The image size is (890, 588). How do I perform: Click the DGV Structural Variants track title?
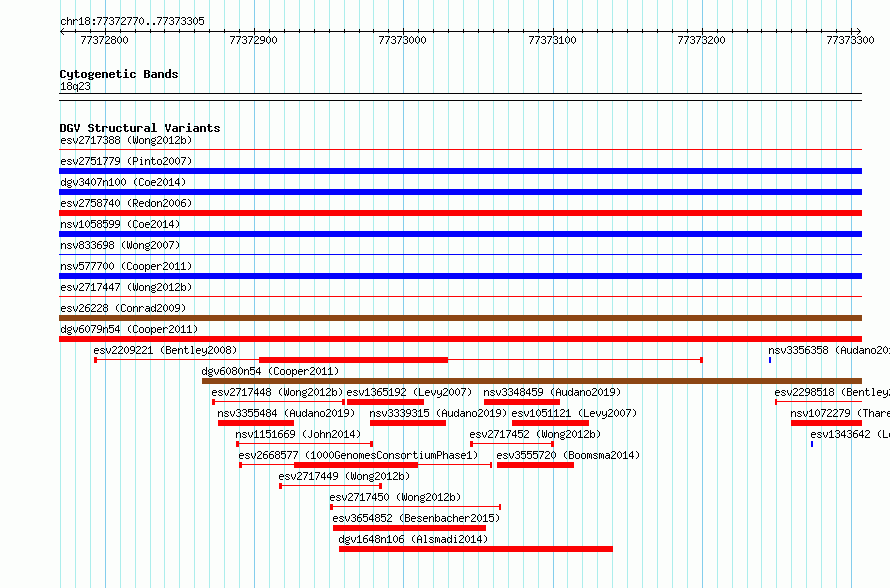140,128
